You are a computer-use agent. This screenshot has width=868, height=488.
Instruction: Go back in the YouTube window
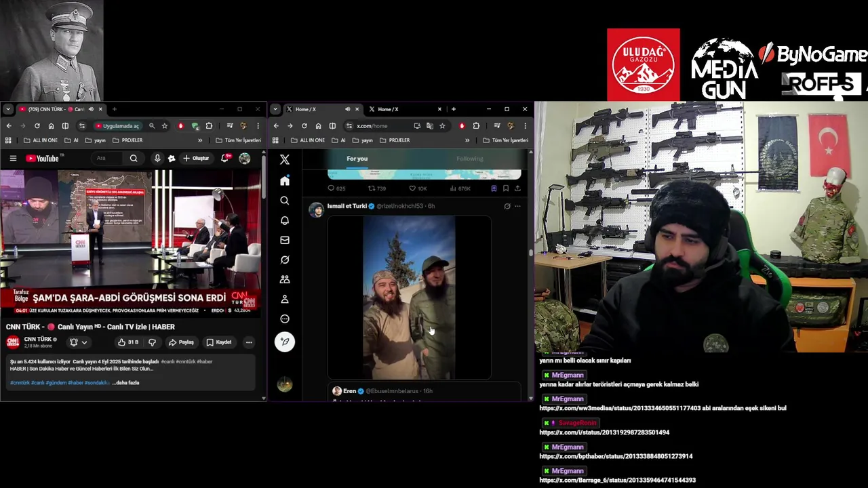click(9, 126)
